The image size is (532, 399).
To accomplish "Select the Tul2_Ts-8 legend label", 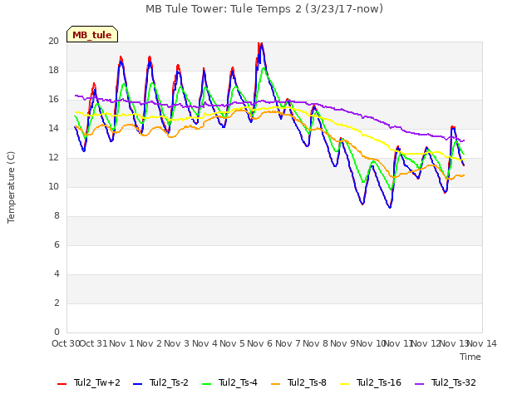I will [307, 382].
